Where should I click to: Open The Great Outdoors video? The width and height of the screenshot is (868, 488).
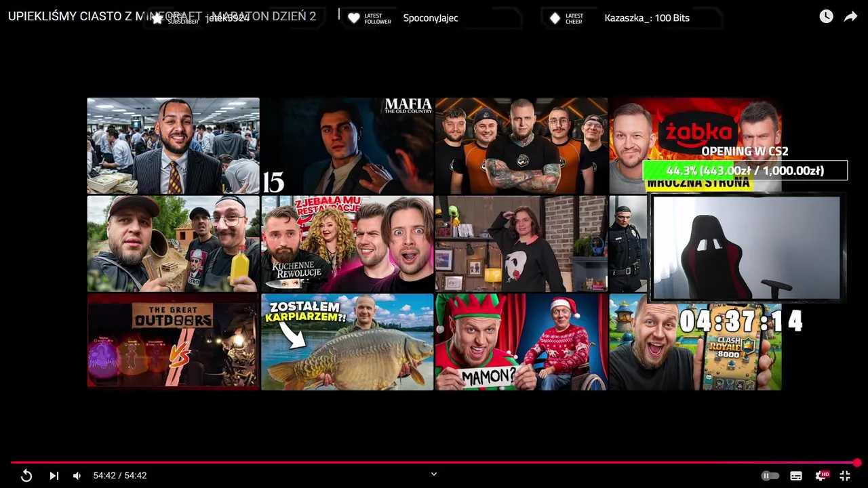[x=173, y=342]
